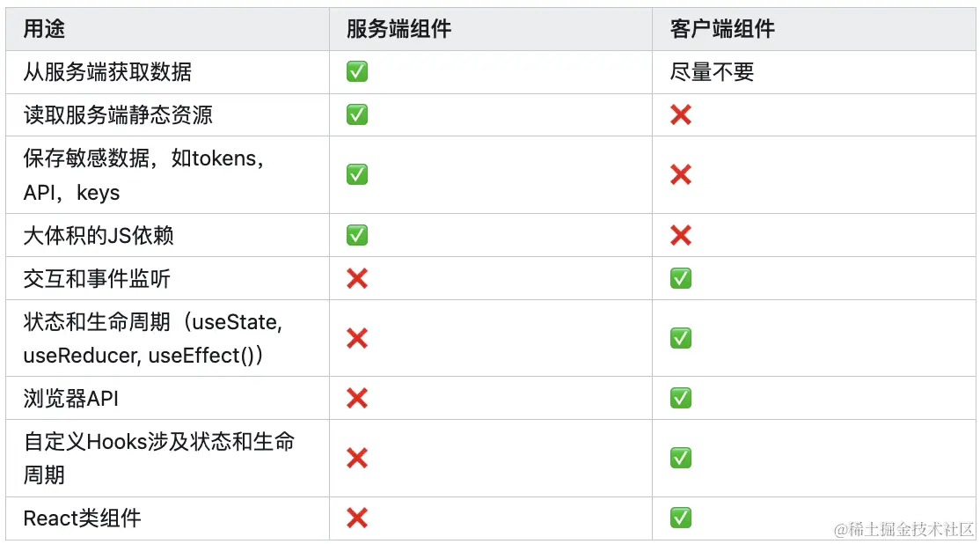The image size is (980, 544).
Task: Click the client-side check for 交互和事件监听
Action: click(680, 279)
